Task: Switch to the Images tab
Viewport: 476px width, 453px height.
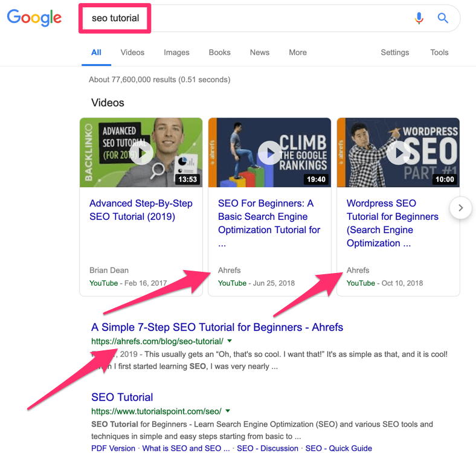Action: [x=176, y=53]
